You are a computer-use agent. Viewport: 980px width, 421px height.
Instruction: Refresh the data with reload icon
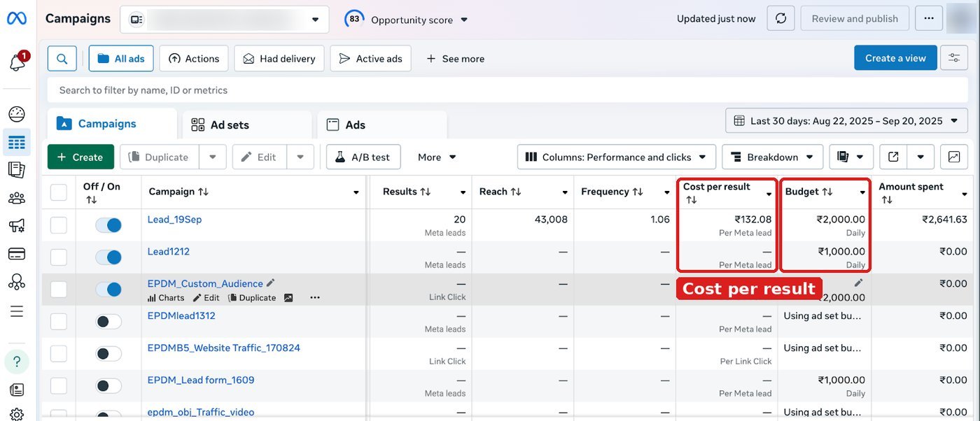tap(780, 19)
